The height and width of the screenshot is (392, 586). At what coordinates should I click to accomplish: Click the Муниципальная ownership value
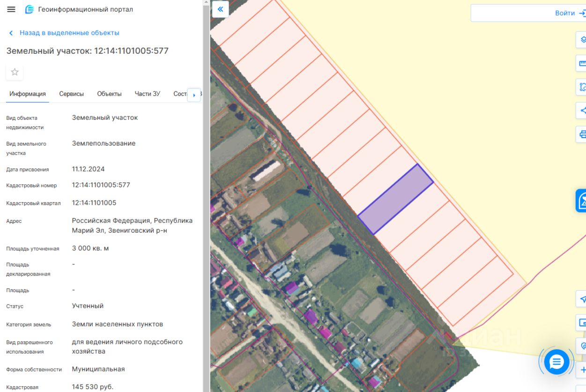pos(98,369)
